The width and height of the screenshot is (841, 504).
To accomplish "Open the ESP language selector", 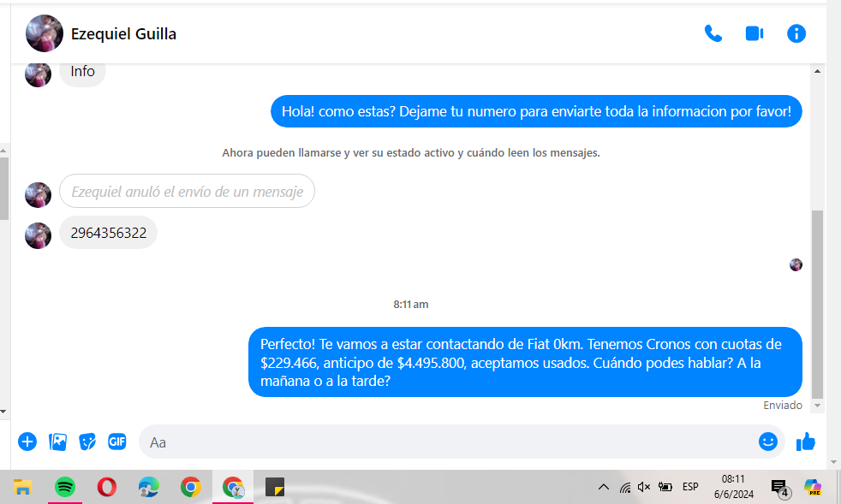I will [690, 487].
